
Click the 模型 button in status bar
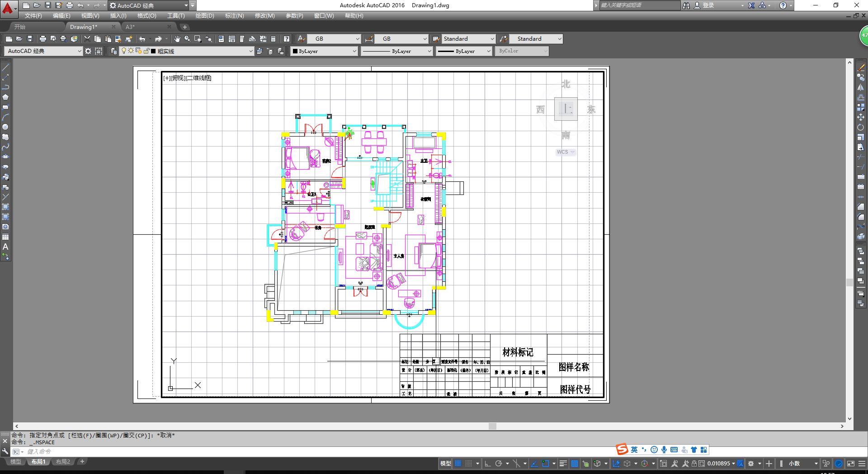445,464
